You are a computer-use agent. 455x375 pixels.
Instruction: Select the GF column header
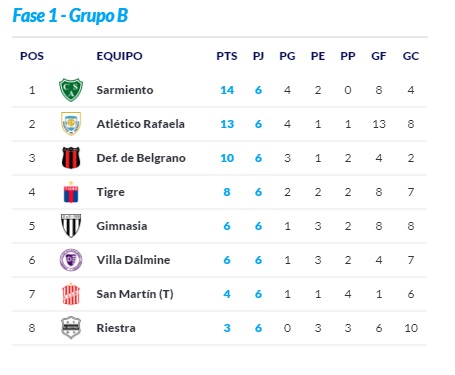pyautogui.click(x=379, y=56)
